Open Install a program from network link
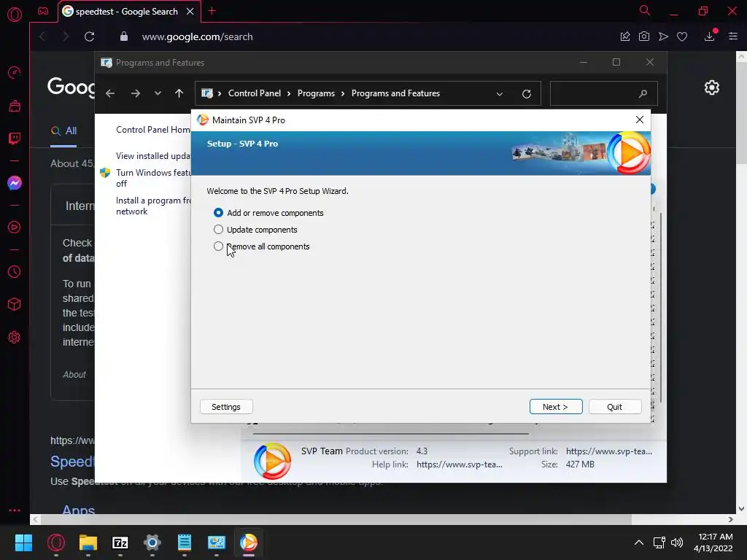 point(153,206)
